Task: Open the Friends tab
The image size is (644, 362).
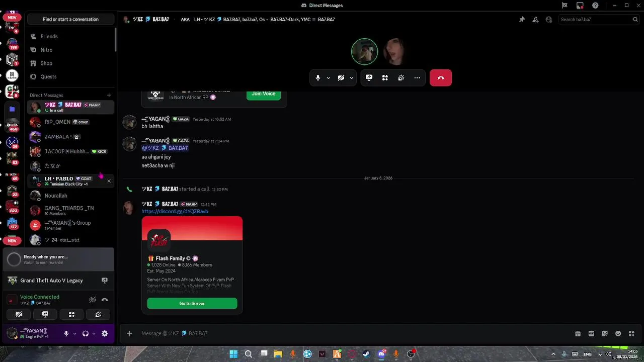Action: click(70, 37)
